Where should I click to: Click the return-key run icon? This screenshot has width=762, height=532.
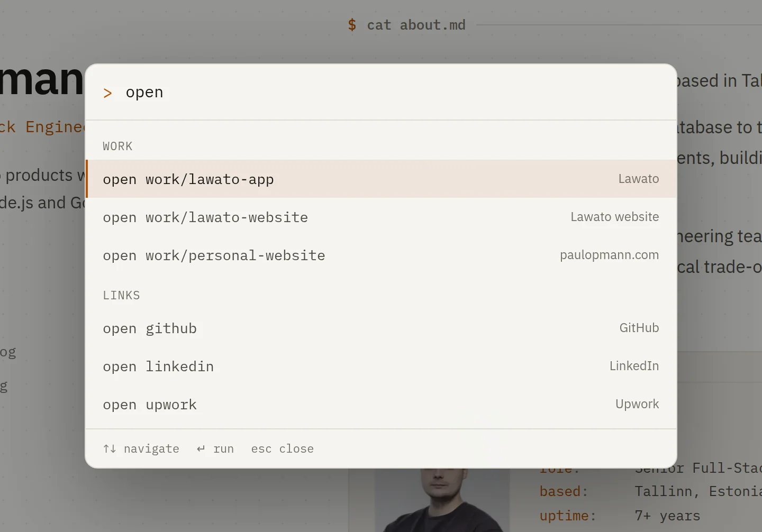(201, 448)
